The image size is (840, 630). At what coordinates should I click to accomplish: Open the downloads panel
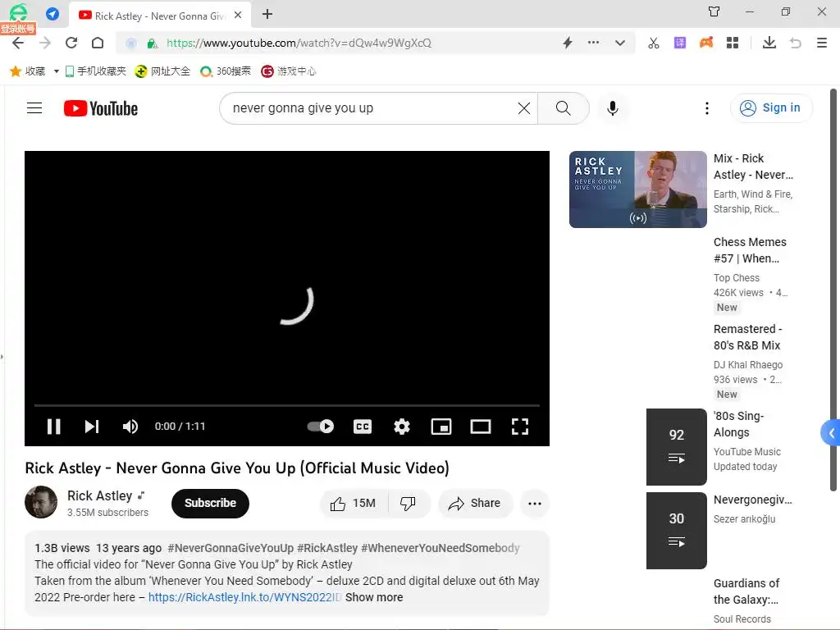pyautogui.click(x=769, y=43)
